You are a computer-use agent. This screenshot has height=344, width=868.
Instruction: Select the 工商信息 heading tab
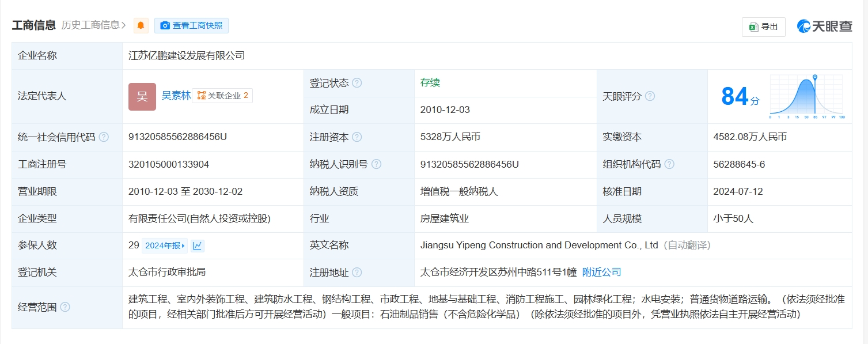[34, 25]
